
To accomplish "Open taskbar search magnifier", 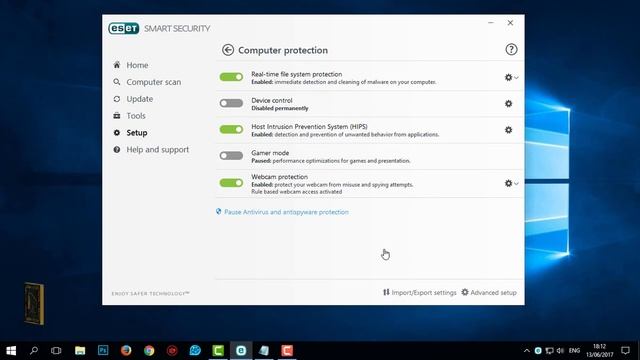I will [x=34, y=351].
